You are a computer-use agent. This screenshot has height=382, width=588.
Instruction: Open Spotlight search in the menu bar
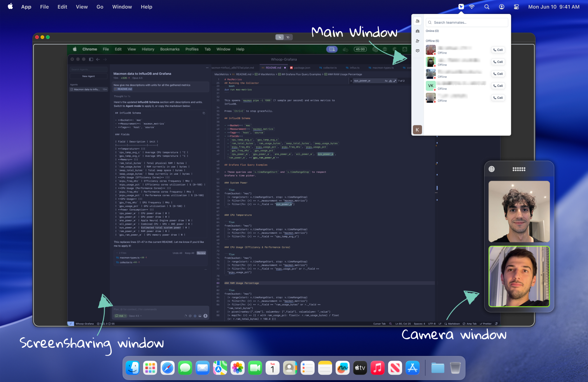[x=486, y=7]
